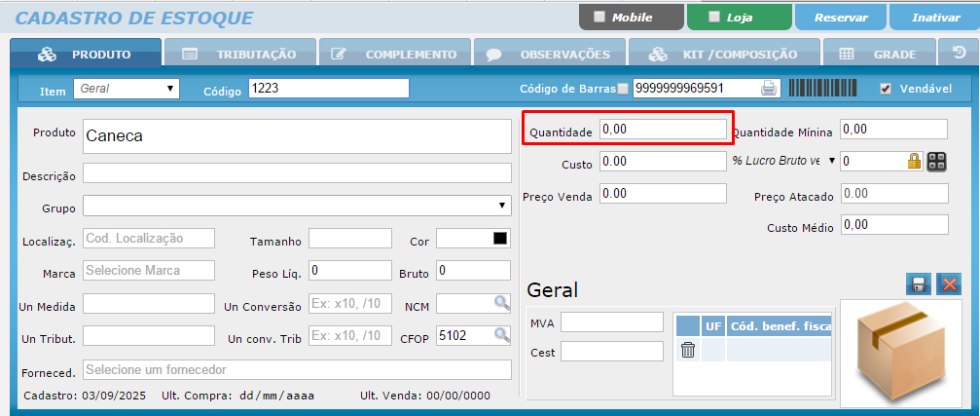Check the Código de Barras checkbox
The image size is (980, 416).
click(623, 89)
